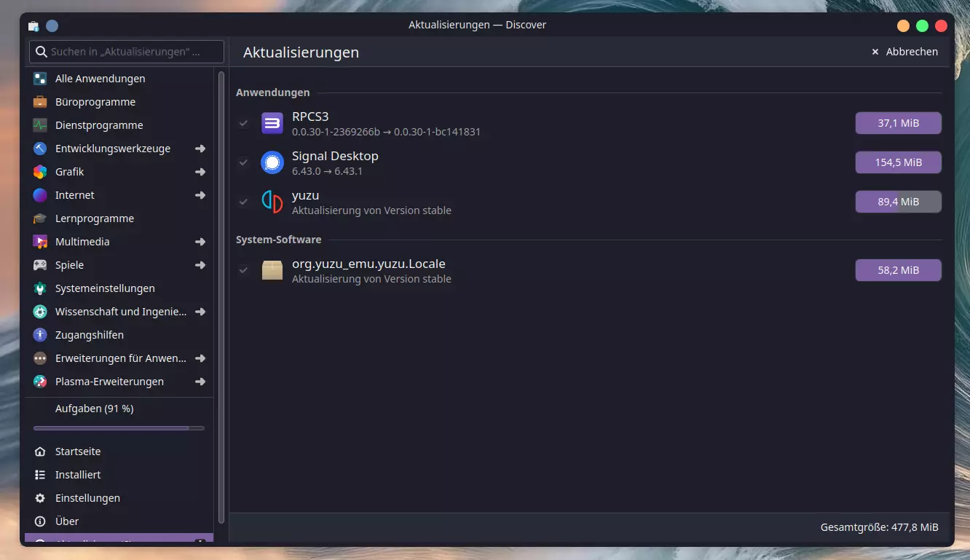Click yuzu 89,4 MiB progress bar
970x560 pixels.
pos(898,202)
